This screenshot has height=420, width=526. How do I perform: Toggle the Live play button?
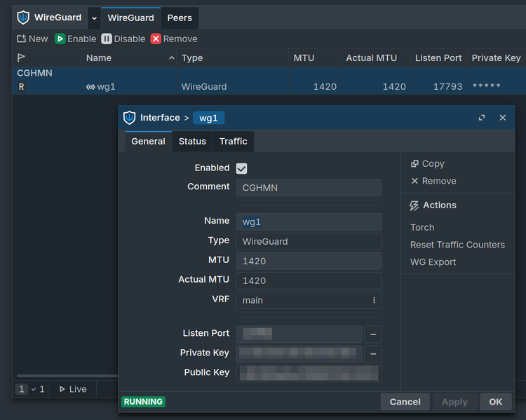(73, 389)
